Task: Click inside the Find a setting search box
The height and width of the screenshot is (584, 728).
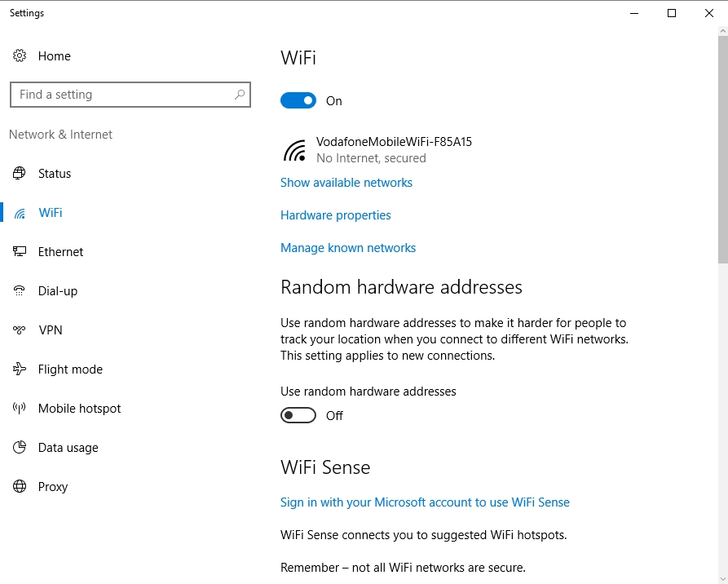Action: pyautogui.click(x=122, y=95)
